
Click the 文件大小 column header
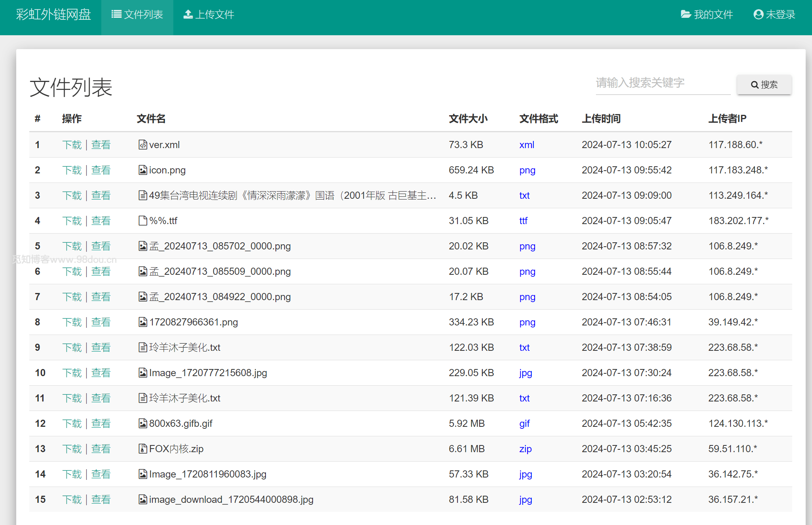468,119
